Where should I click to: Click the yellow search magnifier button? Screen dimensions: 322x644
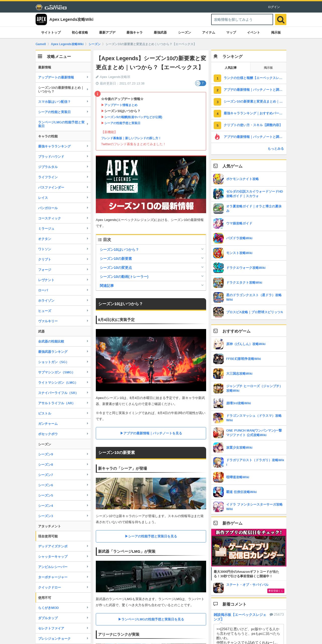[x=281, y=20]
